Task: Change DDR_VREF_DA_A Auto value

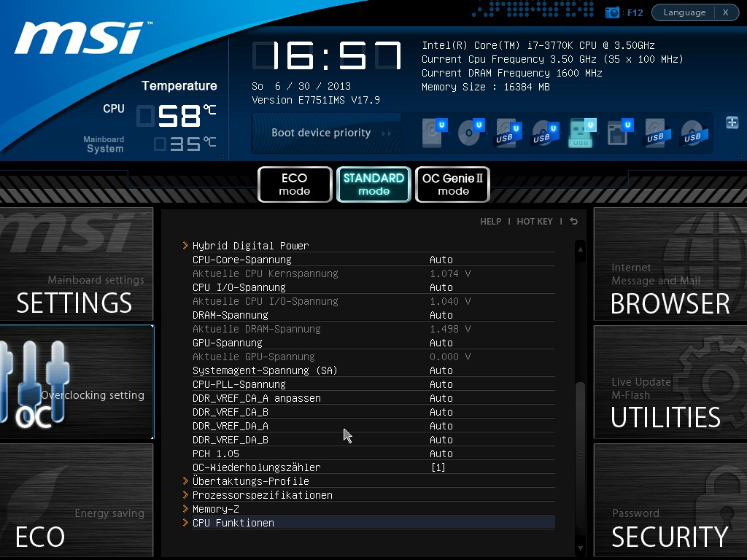Action: (441, 425)
